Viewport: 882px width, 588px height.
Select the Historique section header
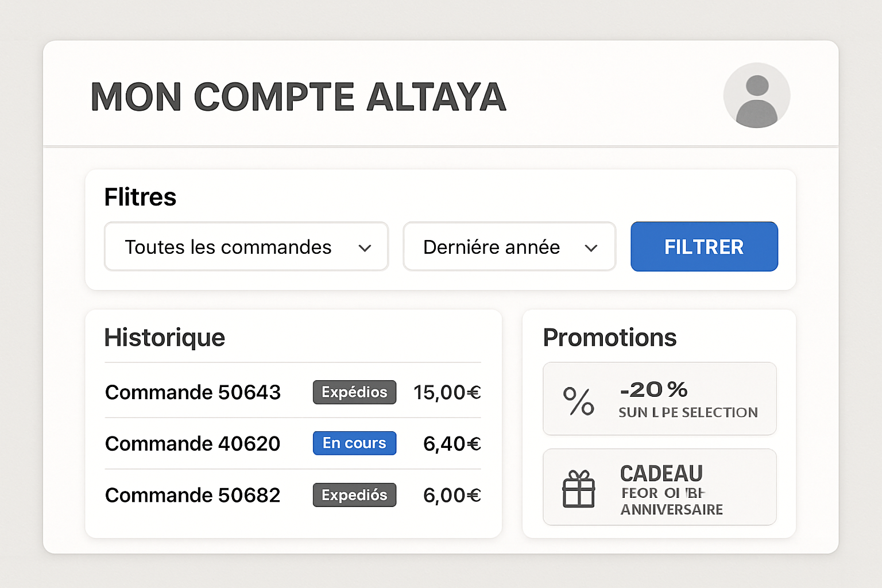click(x=164, y=338)
